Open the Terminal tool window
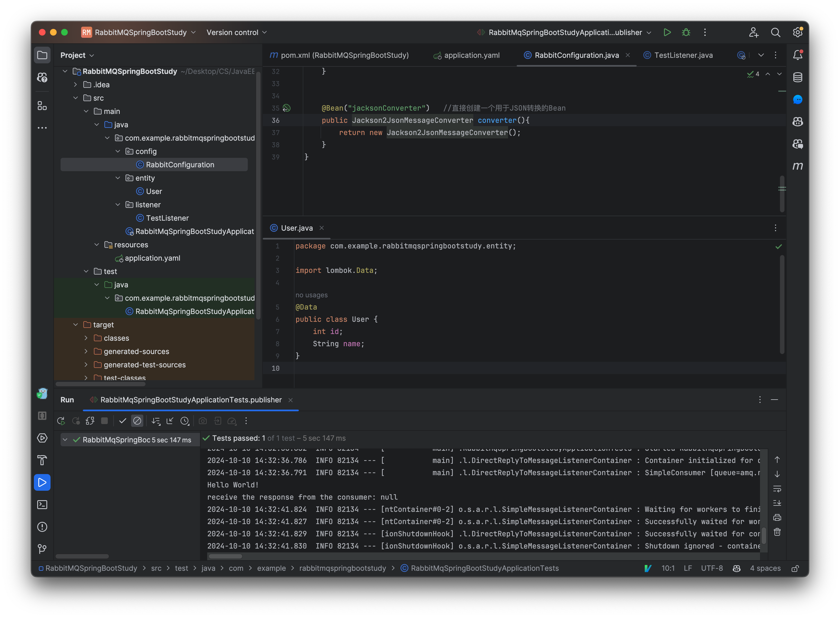This screenshot has height=618, width=840. [42, 505]
